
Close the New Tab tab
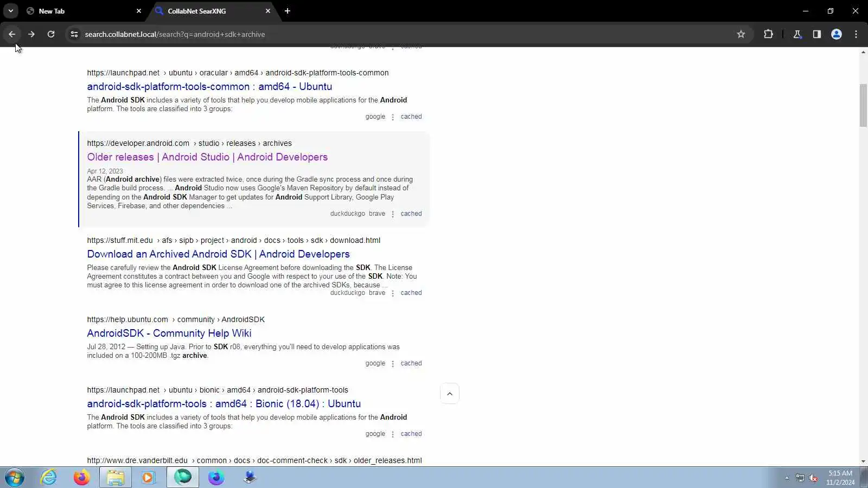pos(139,11)
